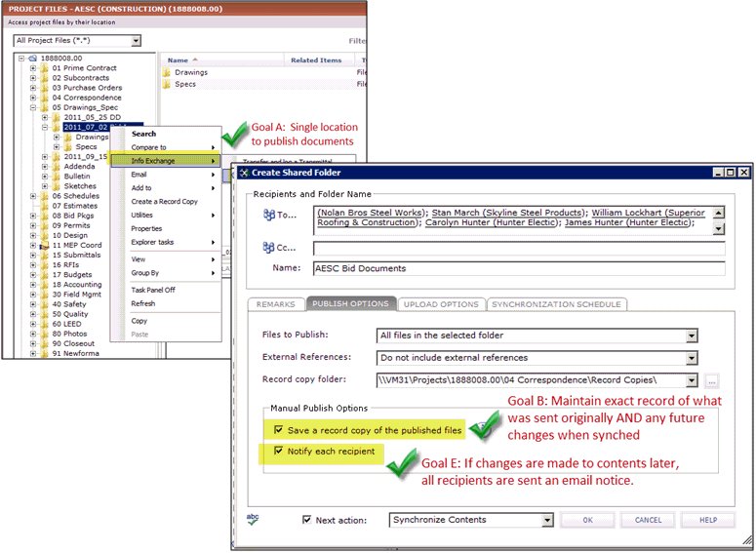Open the External References dropdown
Screen dimensions: 756x553
tap(692, 358)
